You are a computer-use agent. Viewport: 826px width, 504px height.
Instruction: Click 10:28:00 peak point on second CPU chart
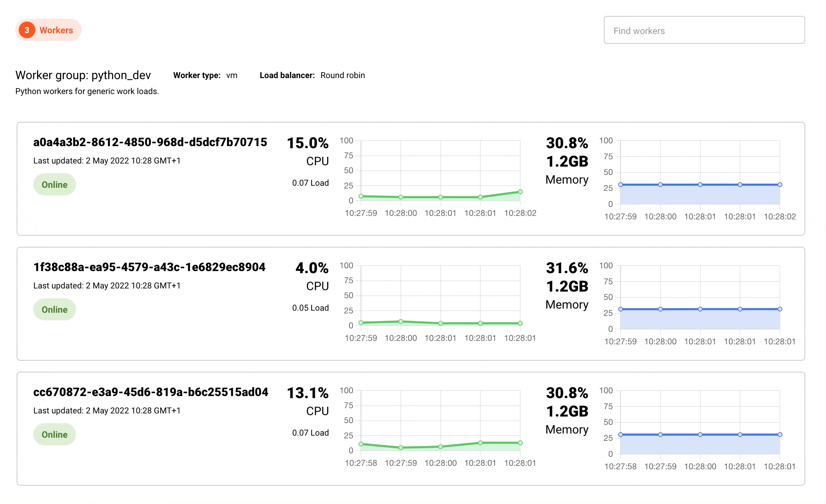pyautogui.click(x=401, y=321)
